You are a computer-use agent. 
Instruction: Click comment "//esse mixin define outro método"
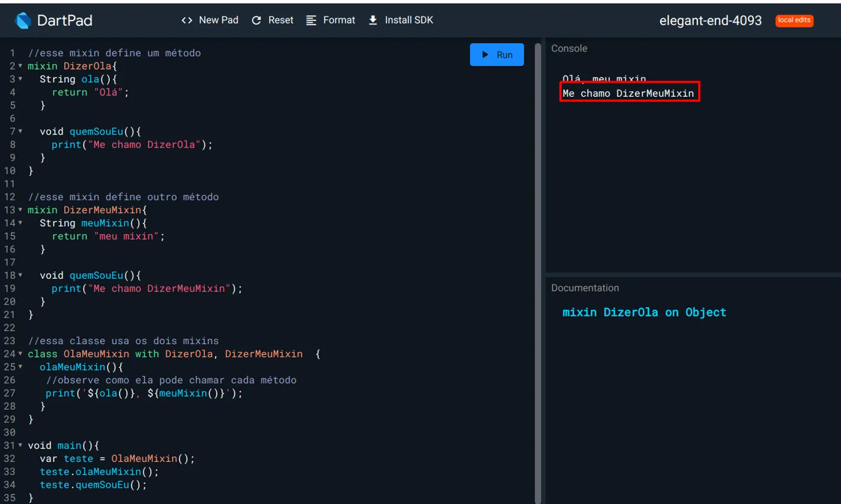pos(123,197)
